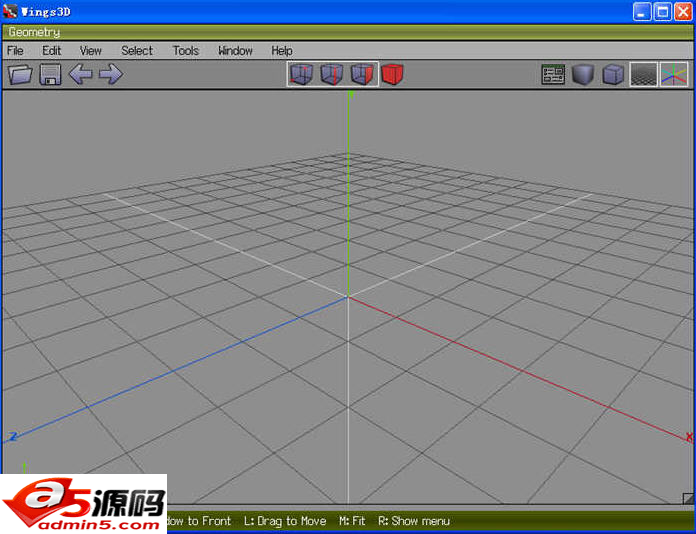Open the Help menu
Screen dimensions: 696x534
(x=282, y=51)
